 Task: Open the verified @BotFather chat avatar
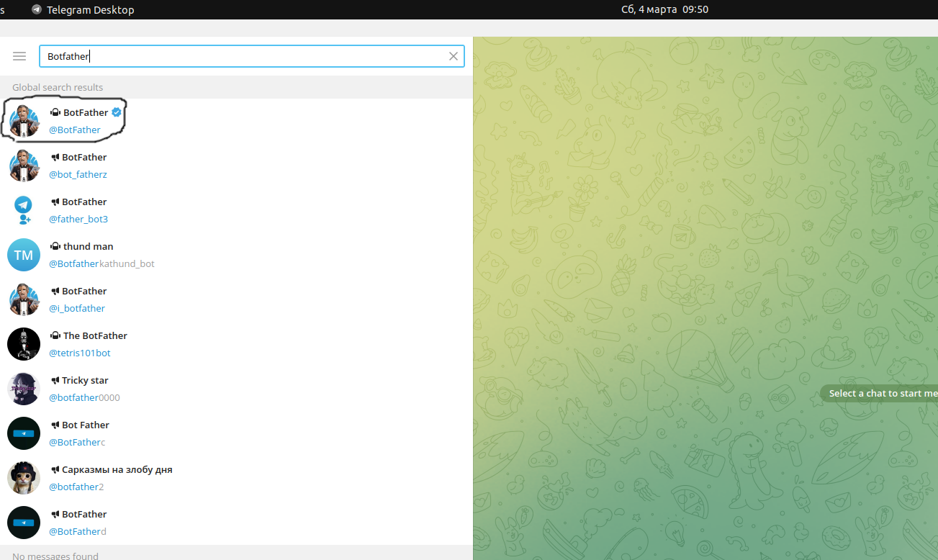[x=24, y=121]
